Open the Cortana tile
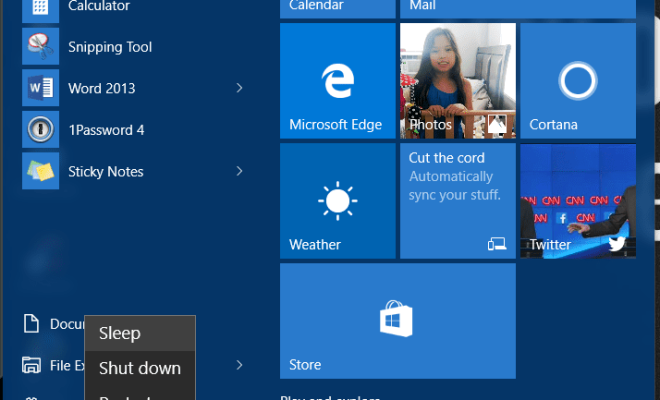The width and height of the screenshot is (660, 400). coord(578,81)
